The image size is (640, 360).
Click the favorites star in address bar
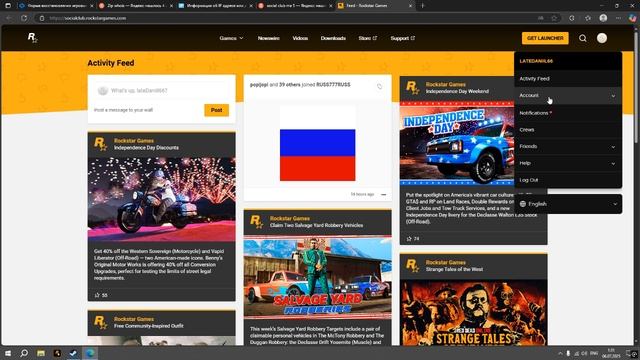point(554,18)
